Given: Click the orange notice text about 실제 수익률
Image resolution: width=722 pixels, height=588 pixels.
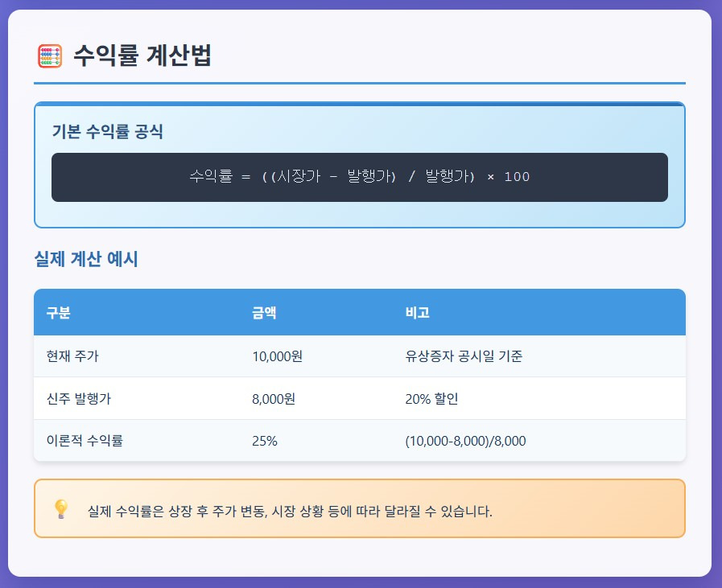Looking at the screenshot, I should click(290, 511).
